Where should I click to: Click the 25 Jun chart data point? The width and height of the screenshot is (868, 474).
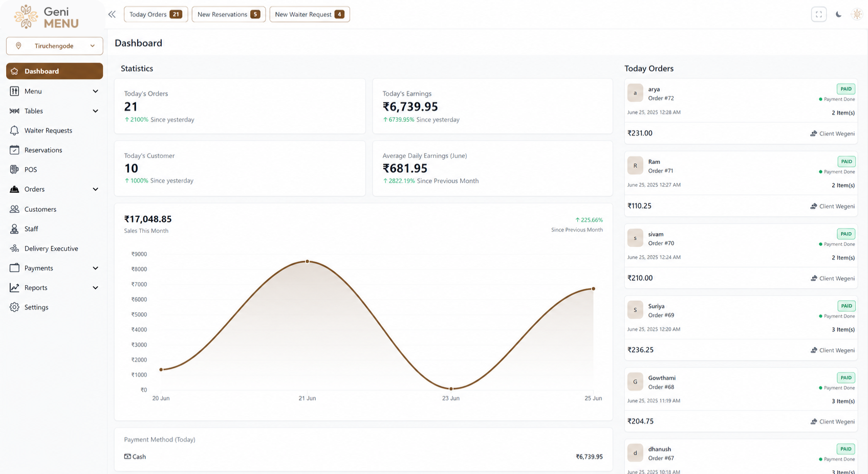[x=594, y=289]
